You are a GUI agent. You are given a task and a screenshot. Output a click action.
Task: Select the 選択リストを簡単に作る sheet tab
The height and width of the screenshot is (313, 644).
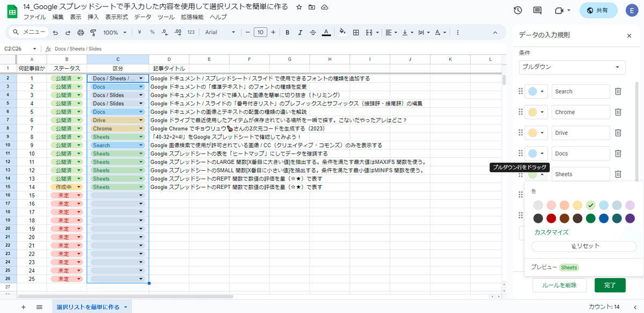(92, 307)
